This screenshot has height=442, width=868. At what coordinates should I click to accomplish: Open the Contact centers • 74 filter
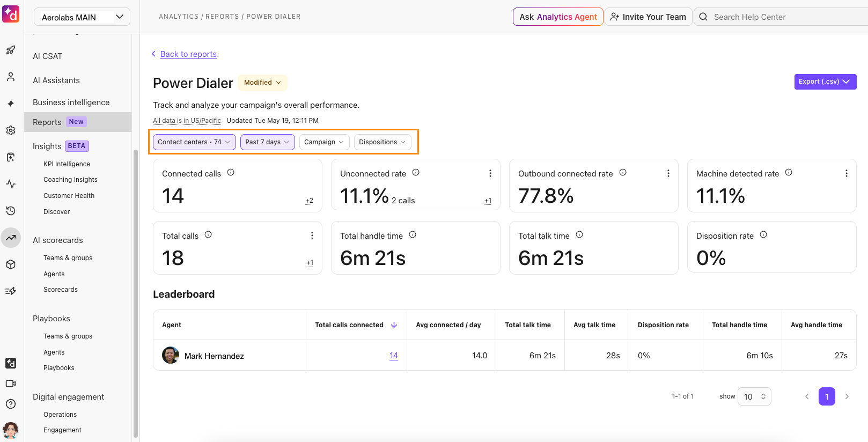194,142
